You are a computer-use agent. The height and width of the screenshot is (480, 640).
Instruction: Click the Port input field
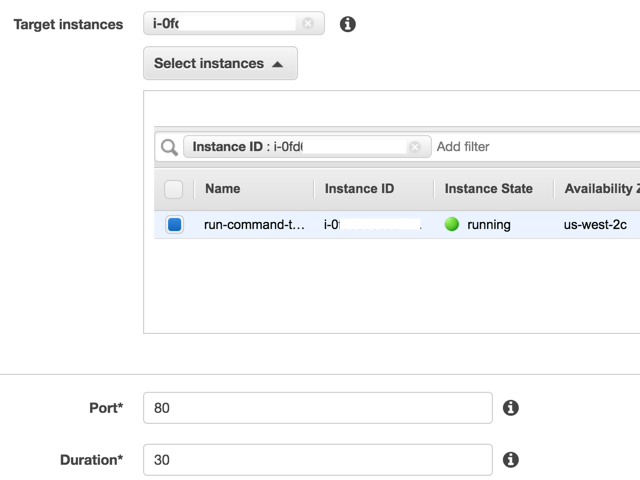pos(318,408)
